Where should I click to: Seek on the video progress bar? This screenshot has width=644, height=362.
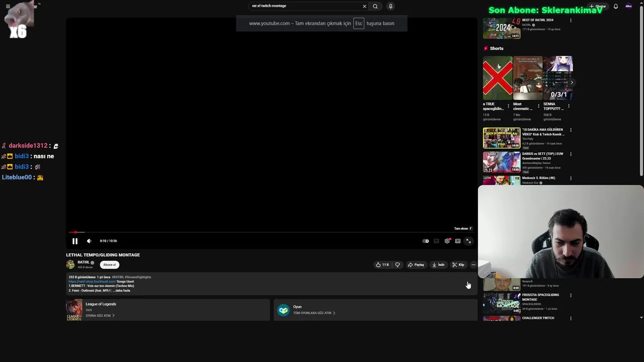(272, 232)
